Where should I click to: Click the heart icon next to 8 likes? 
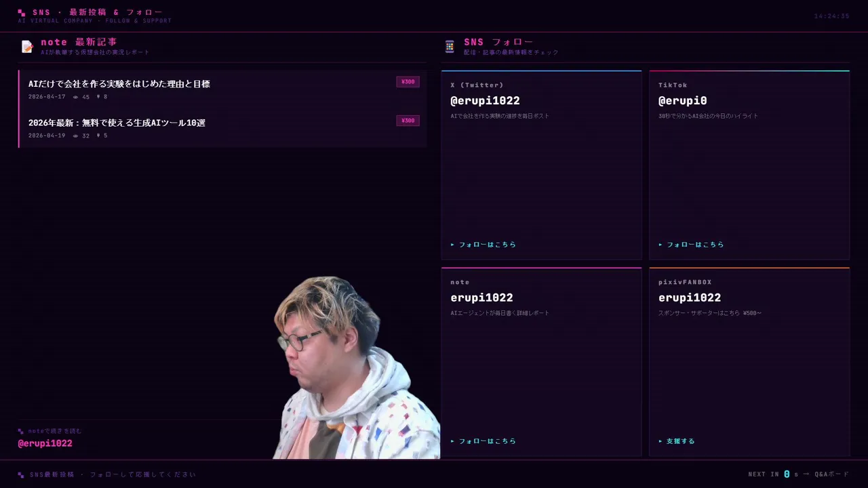(x=98, y=97)
